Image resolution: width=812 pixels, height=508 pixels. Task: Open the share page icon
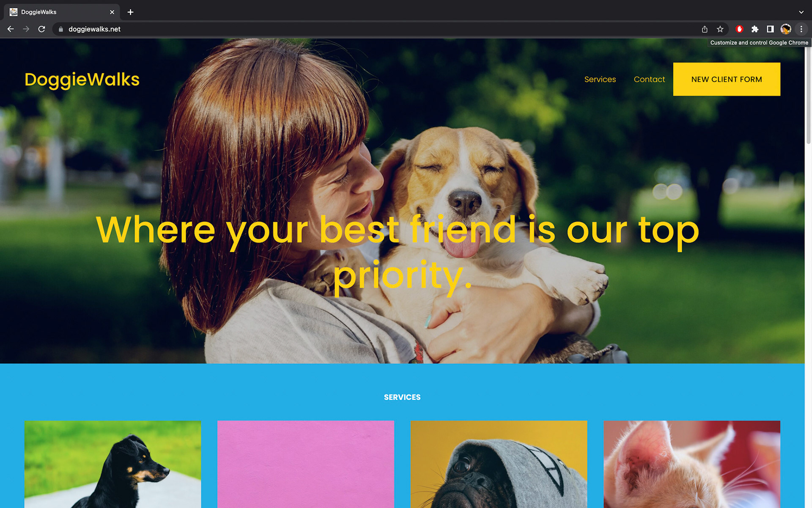(x=705, y=29)
